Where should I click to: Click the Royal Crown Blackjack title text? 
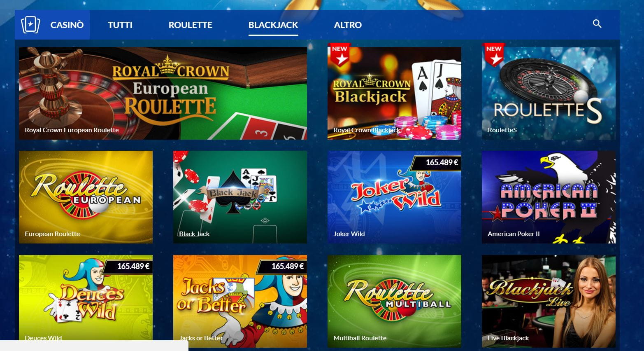click(x=367, y=130)
